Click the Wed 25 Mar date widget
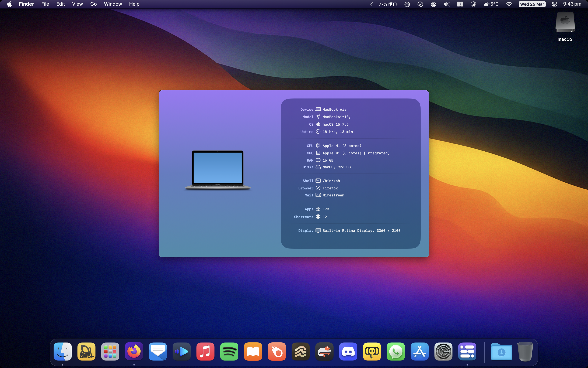This screenshot has height=368, width=588. click(532, 4)
